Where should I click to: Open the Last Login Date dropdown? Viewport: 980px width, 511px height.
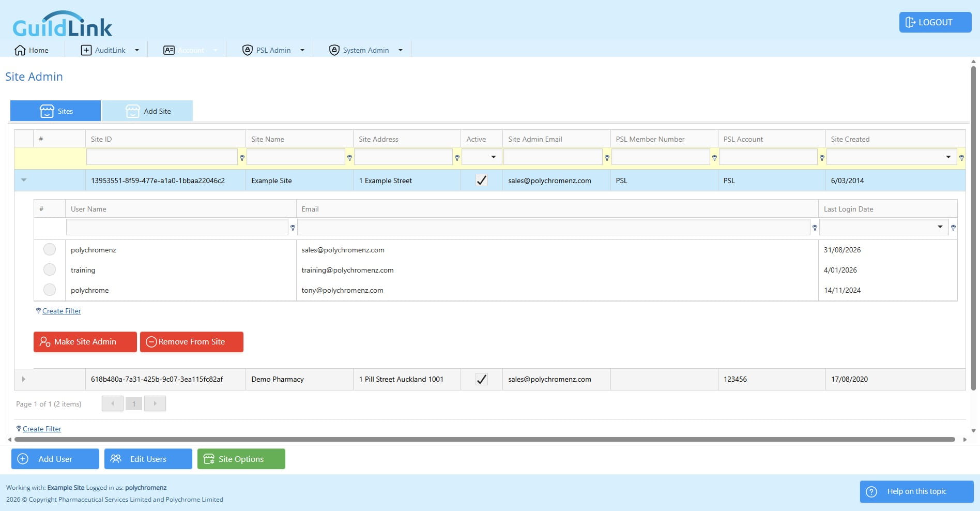pyautogui.click(x=940, y=227)
